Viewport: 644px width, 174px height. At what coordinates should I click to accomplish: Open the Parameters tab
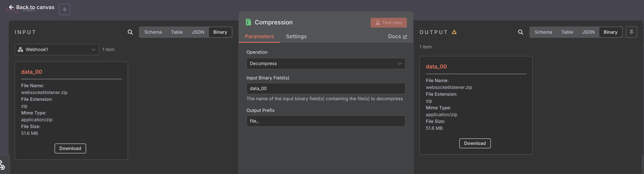pos(259,37)
